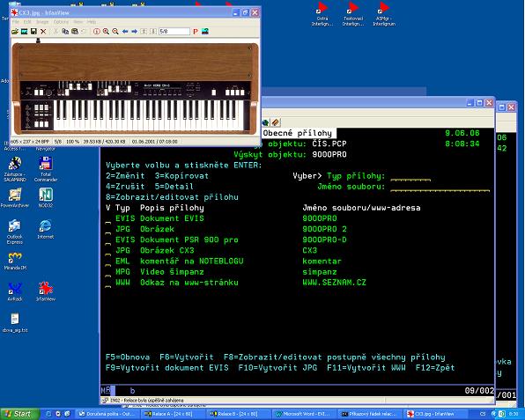Click the option field beside Obrázek CX3 row
The height and width of the screenshot is (420, 525).
click(x=108, y=252)
